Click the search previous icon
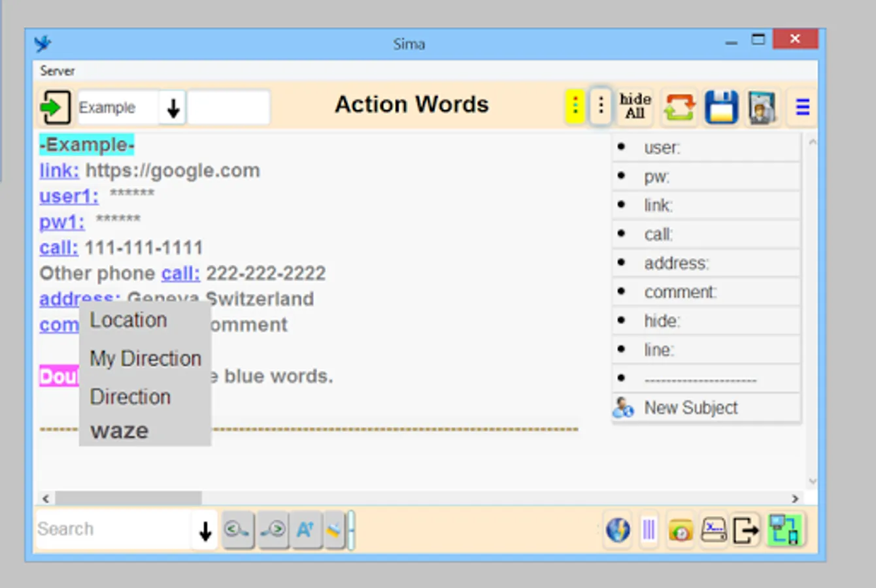 tap(237, 530)
